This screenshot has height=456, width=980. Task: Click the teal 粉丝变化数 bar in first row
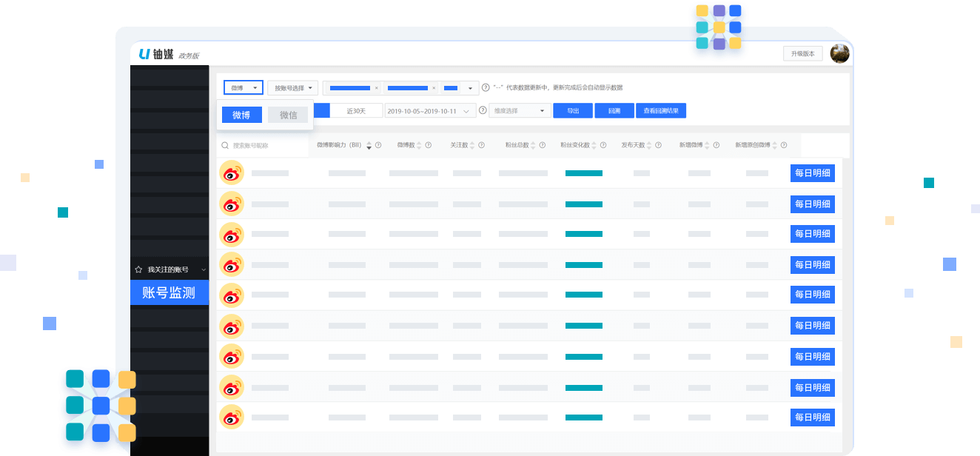click(x=584, y=173)
